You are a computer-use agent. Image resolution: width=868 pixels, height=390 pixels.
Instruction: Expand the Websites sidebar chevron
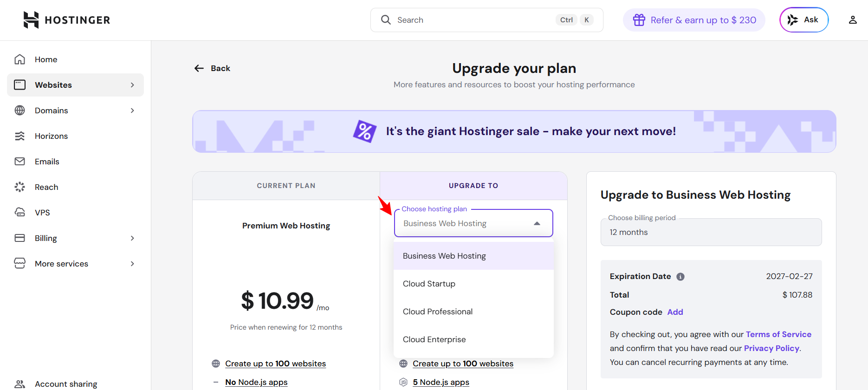click(132, 85)
